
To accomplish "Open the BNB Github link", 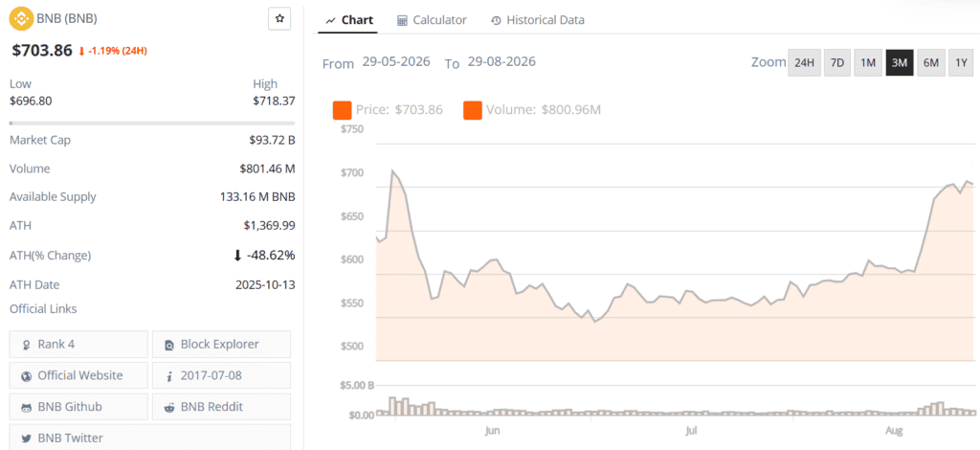I will click(78, 407).
